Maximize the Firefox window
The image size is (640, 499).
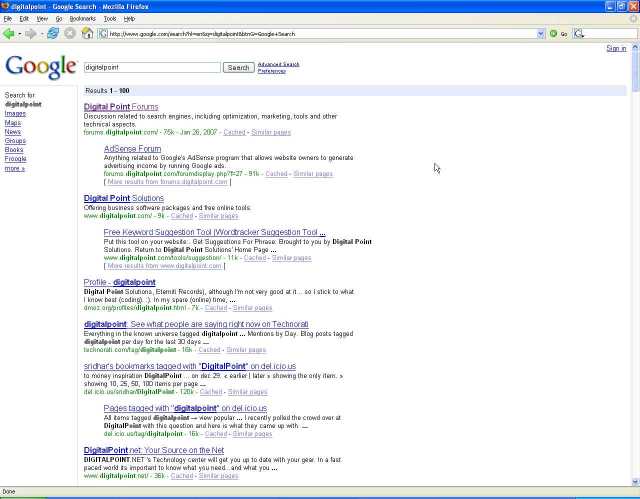pyautogui.click(x=621, y=6)
